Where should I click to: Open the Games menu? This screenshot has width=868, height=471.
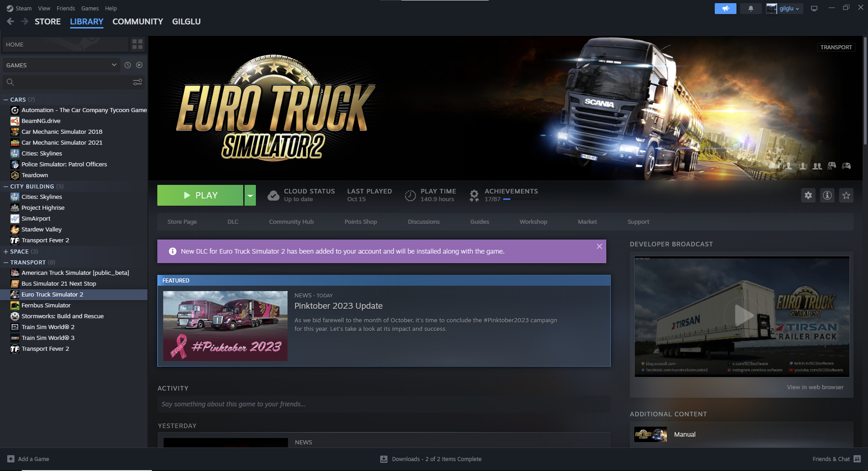90,8
